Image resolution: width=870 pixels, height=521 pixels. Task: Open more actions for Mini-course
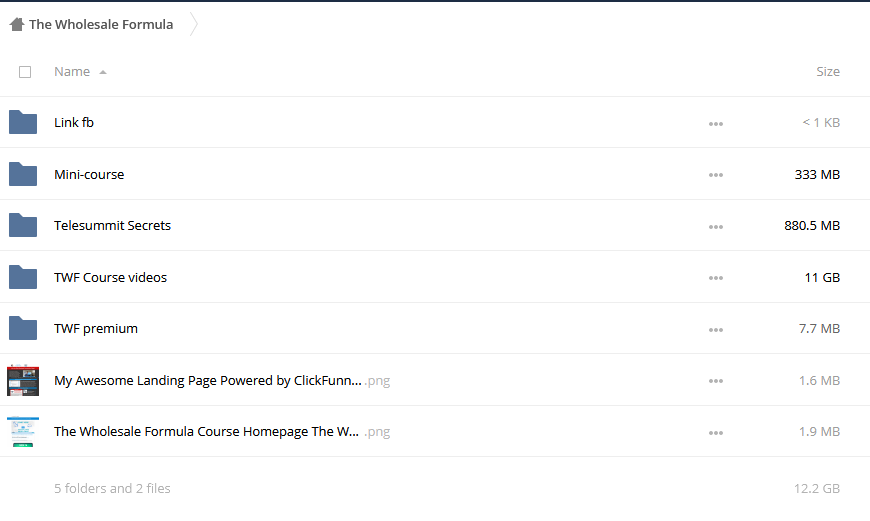coord(716,175)
